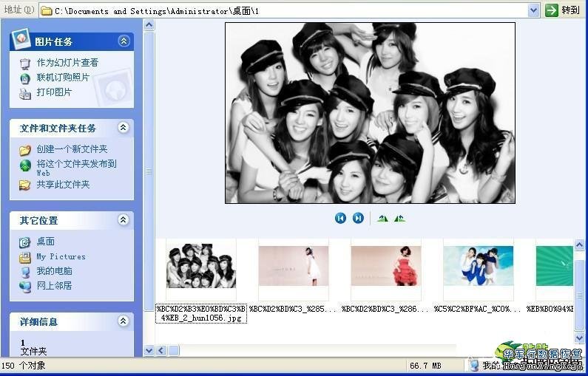This screenshot has width=588, height=376.
Task: Open the 创建一个新文件夹 link
Action: tap(72, 149)
